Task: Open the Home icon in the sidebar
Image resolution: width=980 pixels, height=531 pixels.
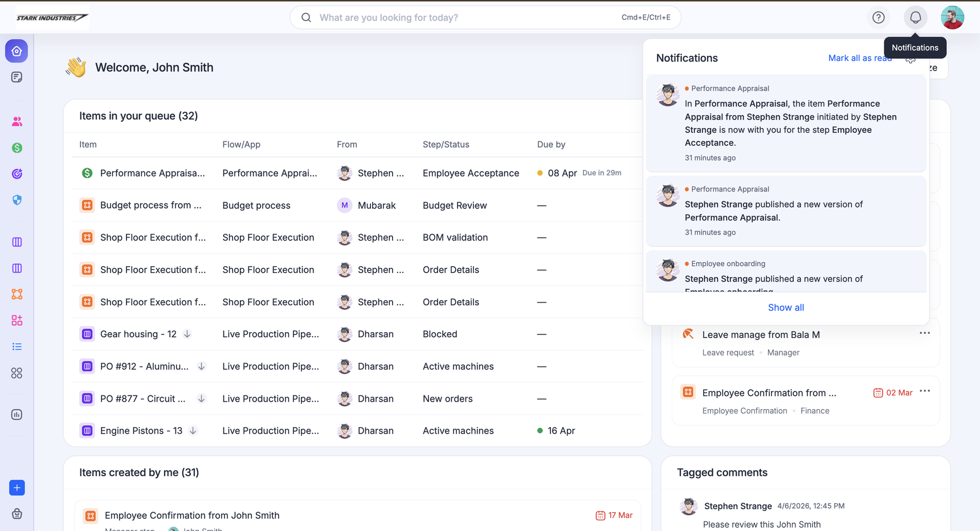Action: [17, 51]
